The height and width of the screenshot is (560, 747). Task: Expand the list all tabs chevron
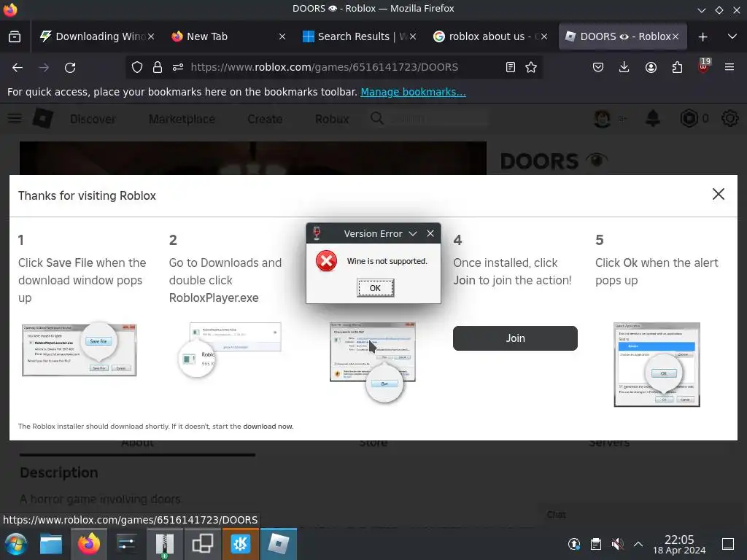[732, 36]
